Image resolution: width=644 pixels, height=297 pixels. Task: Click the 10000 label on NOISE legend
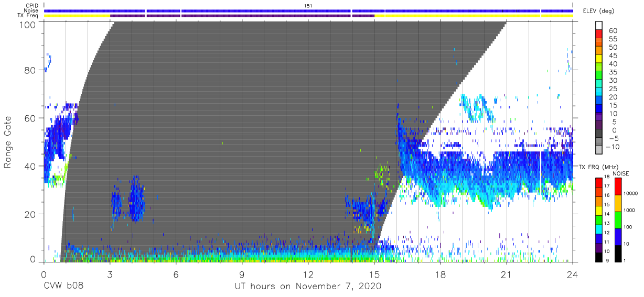click(631, 193)
